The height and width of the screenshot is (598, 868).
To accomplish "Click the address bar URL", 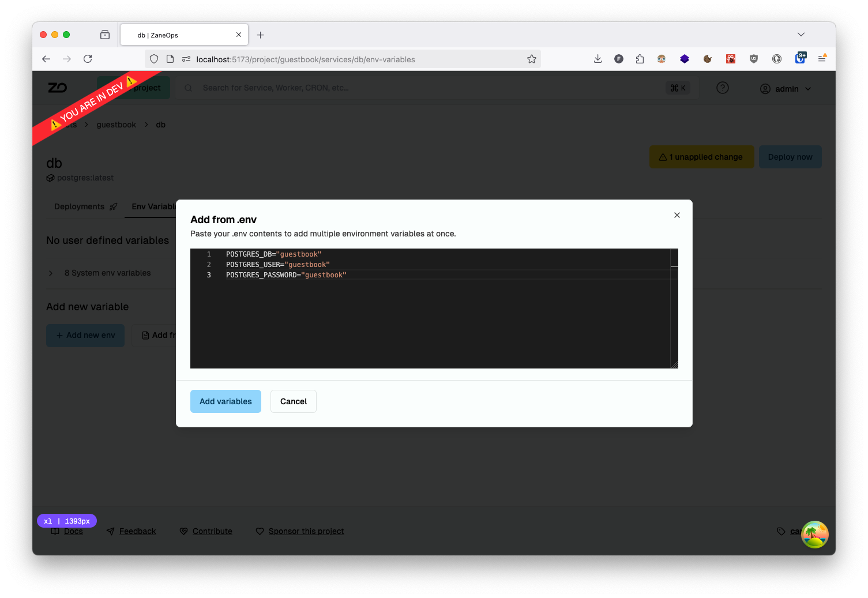I will click(x=306, y=59).
